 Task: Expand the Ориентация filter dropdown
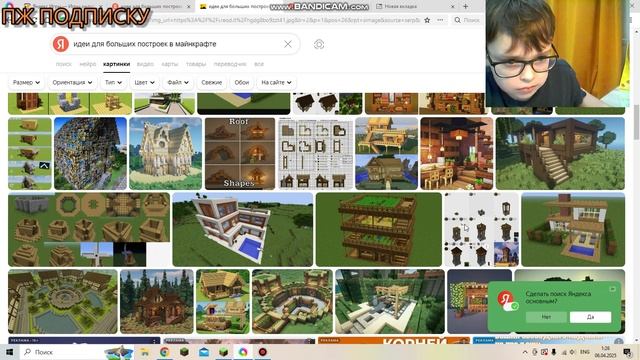72,82
